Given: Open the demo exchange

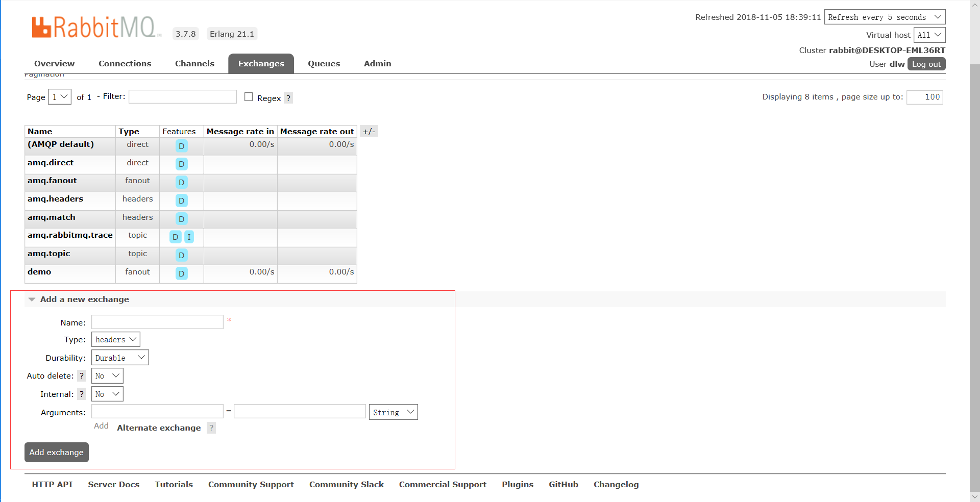Looking at the screenshot, I should [39, 272].
